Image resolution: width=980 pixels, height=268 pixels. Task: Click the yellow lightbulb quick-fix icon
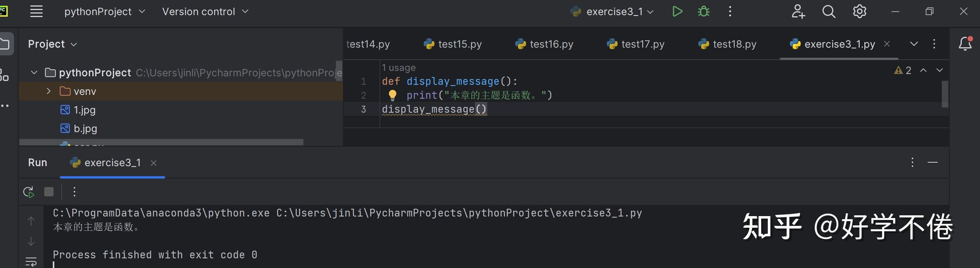(393, 95)
